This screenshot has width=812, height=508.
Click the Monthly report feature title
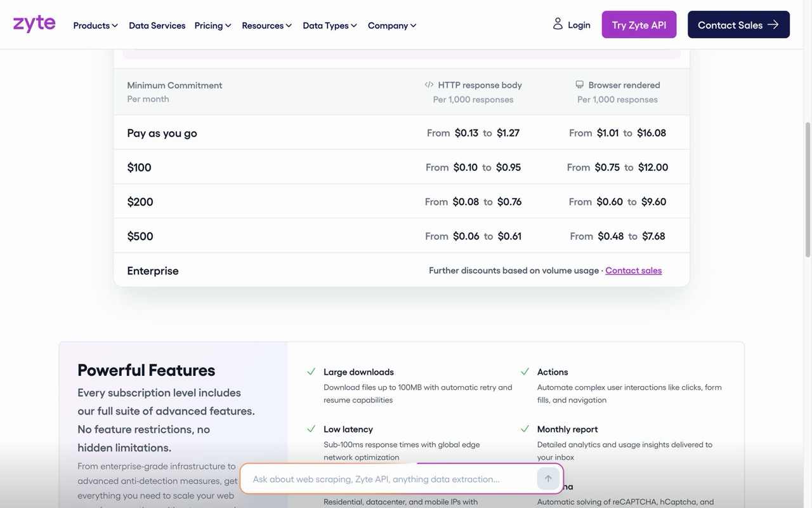(x=567, y=429)
